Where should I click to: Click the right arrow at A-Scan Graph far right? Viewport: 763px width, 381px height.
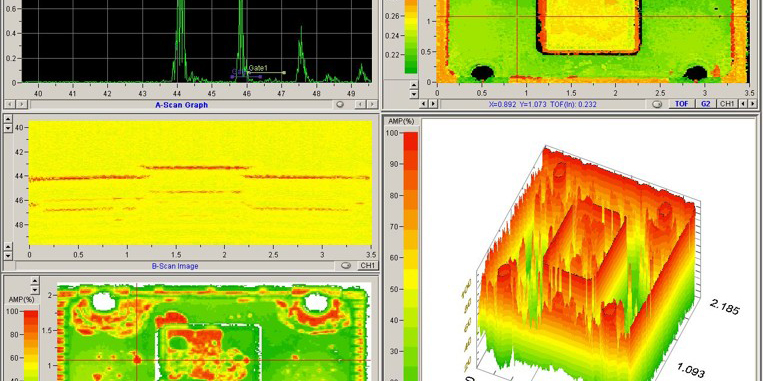372,104
